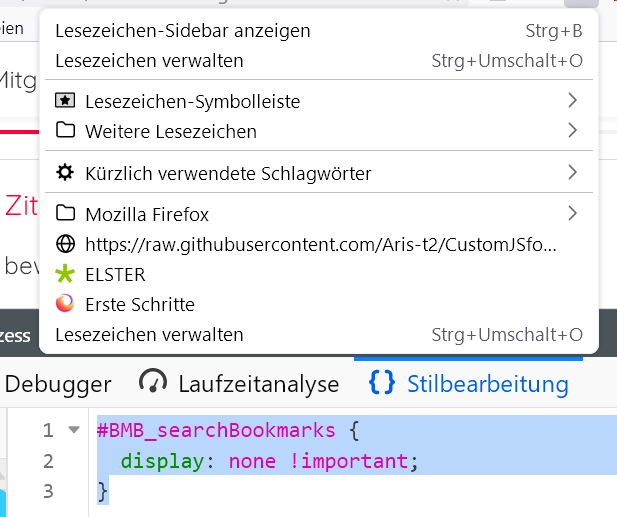
Task: Click the Mozilla Firefox folder icon
Action: [x=65, y=214]
